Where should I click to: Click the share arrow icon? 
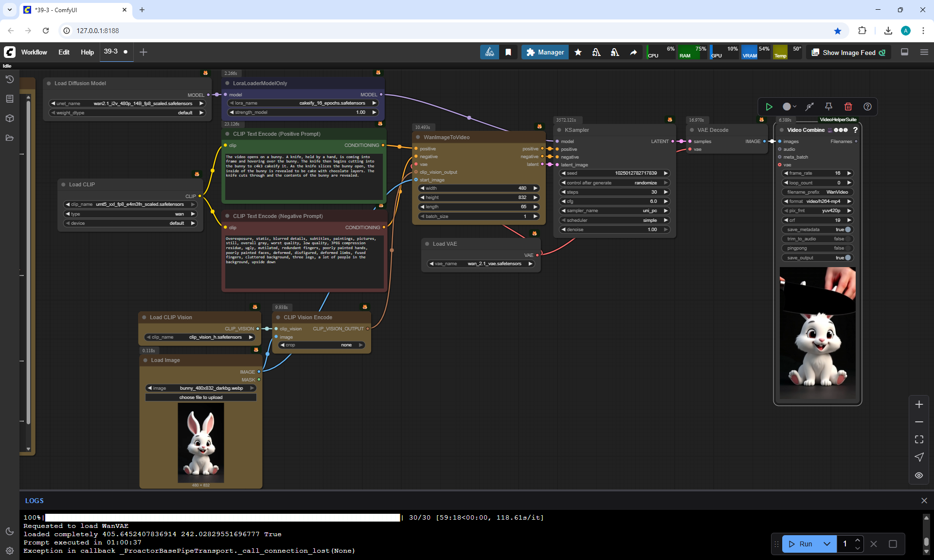click(633, 52)
